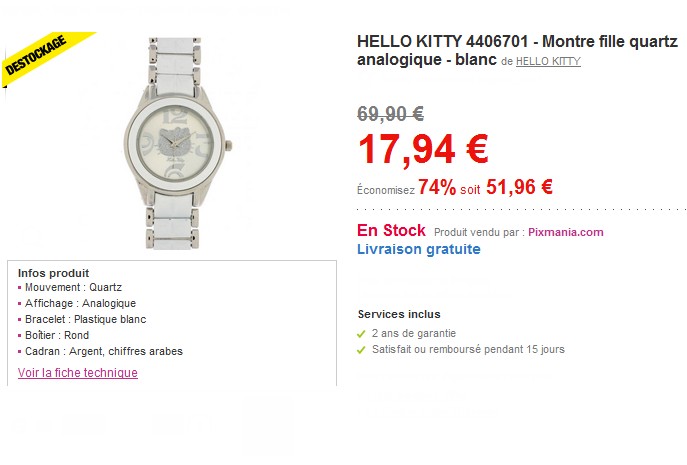The width and height of the screenshot is (687, 465).
Task: Click the 'Infos produit' heading
Action: 53,273
